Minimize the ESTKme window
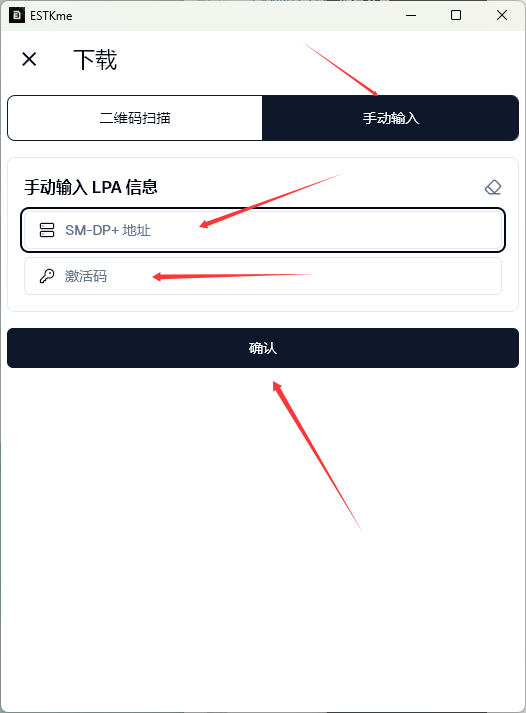The width and height of the screenshot is (526, 713). (411, 15)
